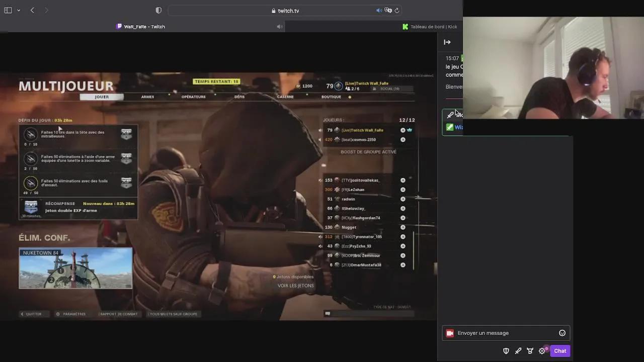Click the player rank emblem next to 79
The width and height of the screenshot is (644, 362).
(x=338, y=86)
